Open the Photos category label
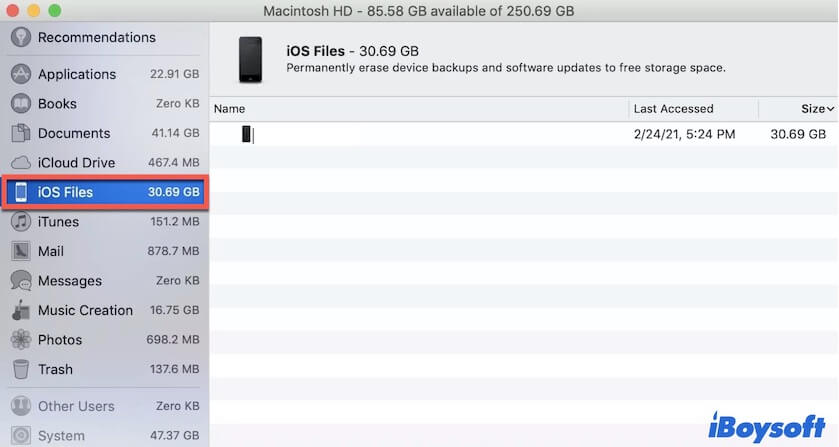This screenshot has width=839, height=447. coord(60,339)
